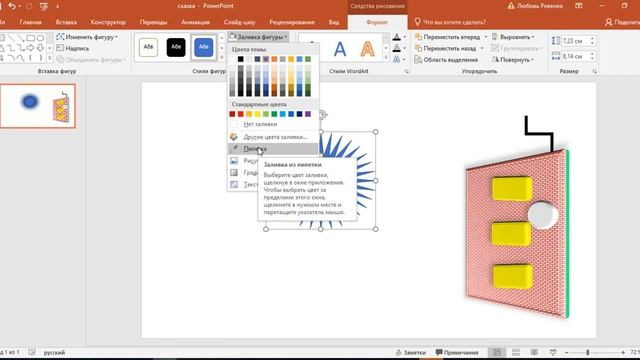640x360 pixels.
Task: Click Переместить назад button
Action: tap(445, 48)
